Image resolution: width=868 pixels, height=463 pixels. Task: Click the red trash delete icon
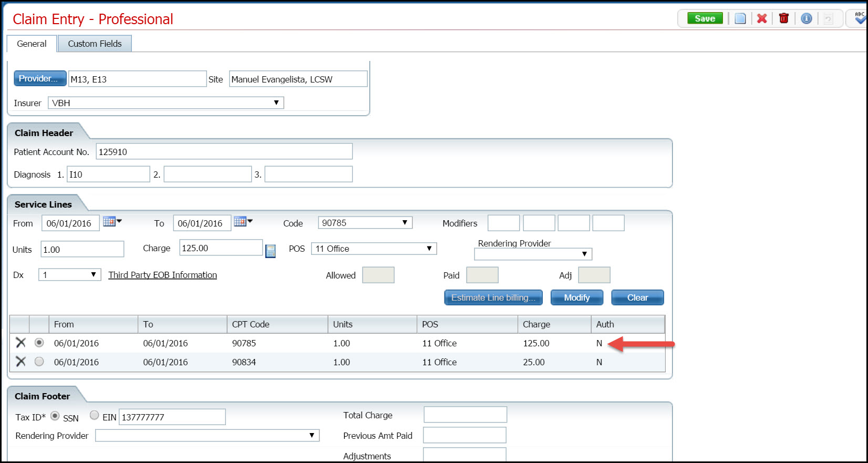click(x=784, y=19)
